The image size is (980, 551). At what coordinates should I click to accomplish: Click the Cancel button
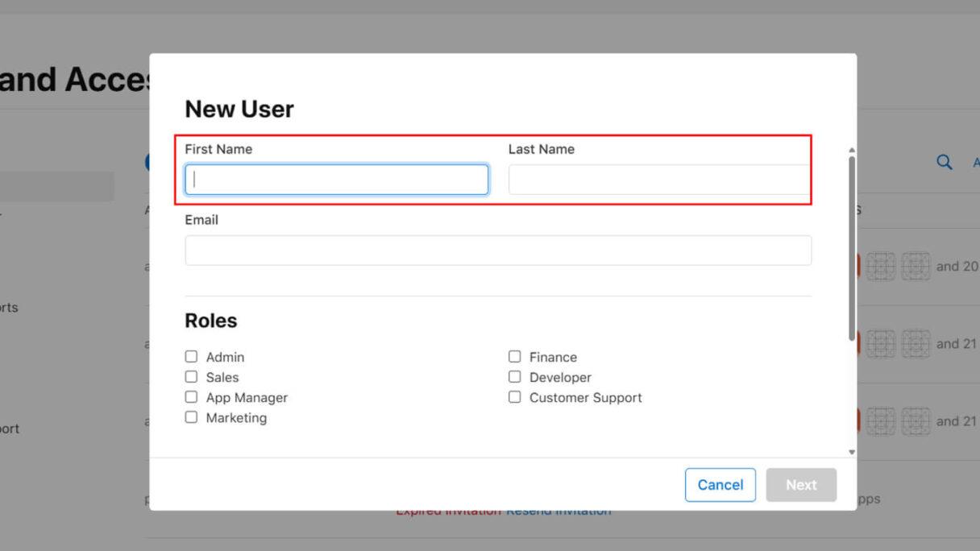(720, 484)
